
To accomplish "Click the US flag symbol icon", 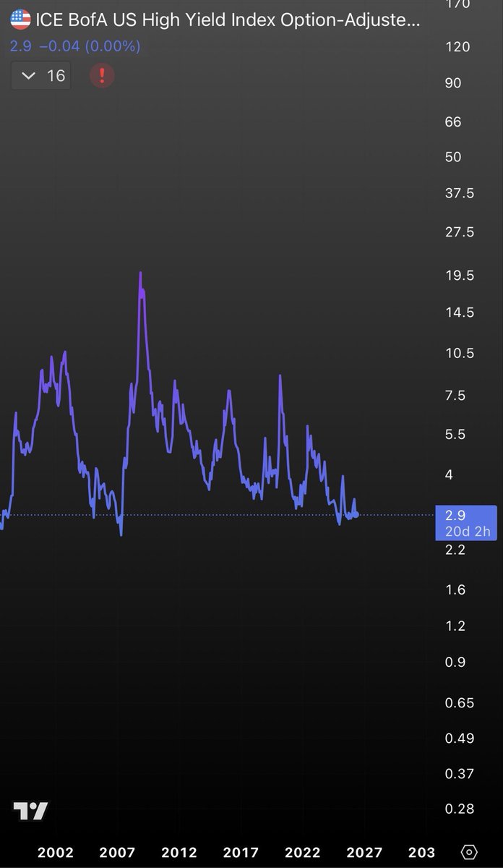I will (x=20, y=20).
